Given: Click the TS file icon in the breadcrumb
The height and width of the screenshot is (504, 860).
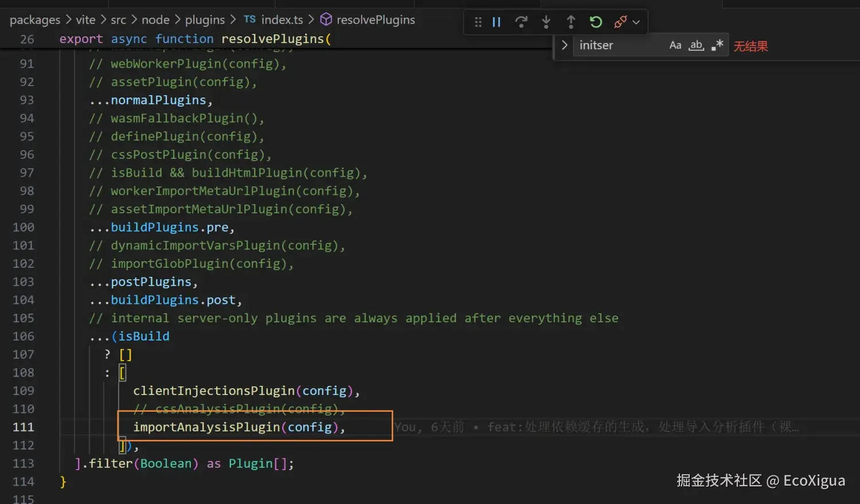Looking at the screenshot, I should click(x=249, y=19).
